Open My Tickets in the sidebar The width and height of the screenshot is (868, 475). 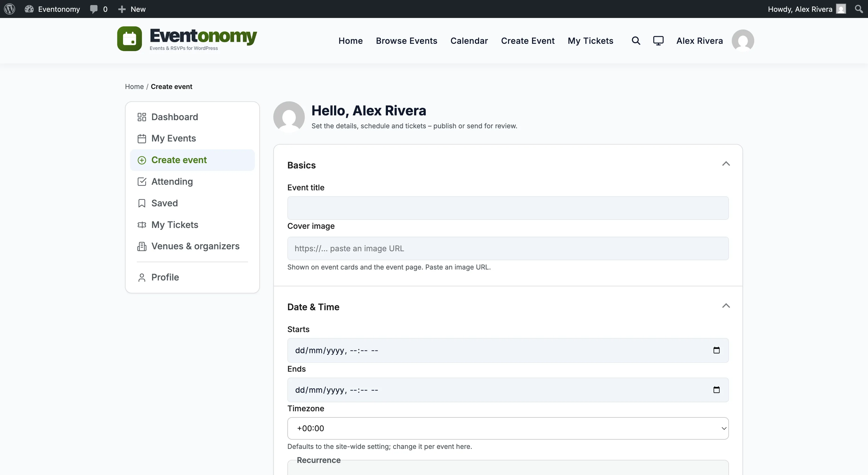192,225
